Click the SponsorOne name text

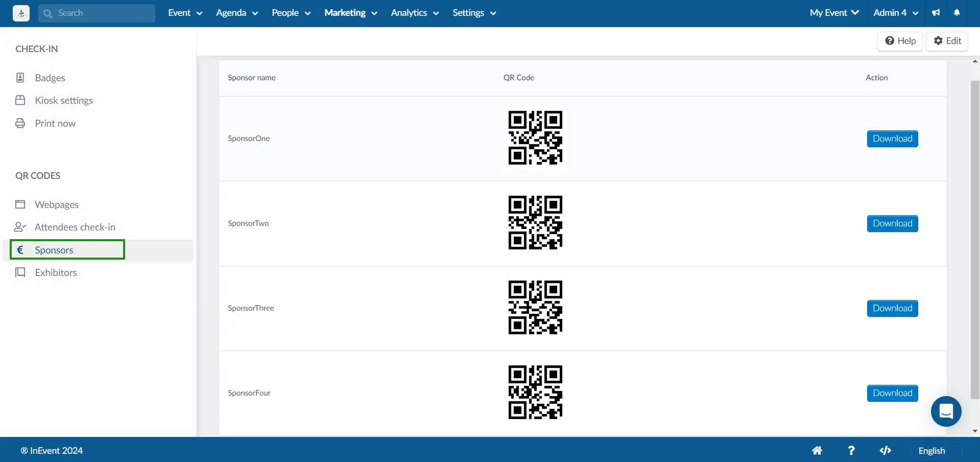point(249,138)
